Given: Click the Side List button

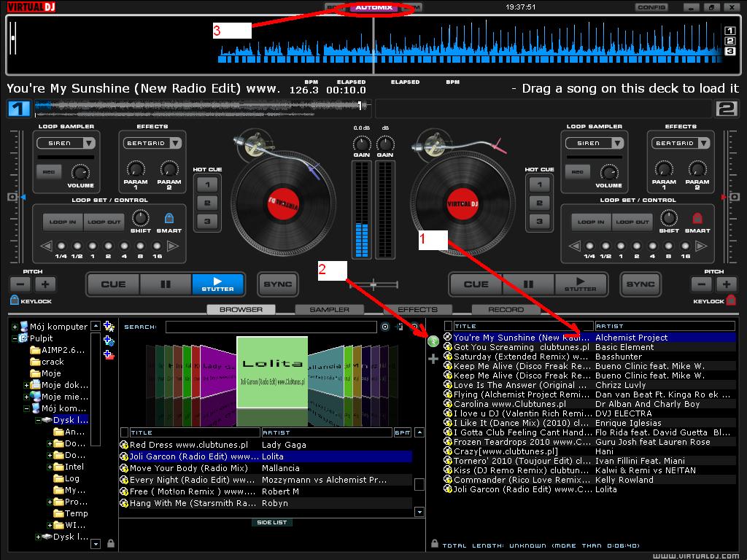Looking at the screenshot, I should 272,522.
